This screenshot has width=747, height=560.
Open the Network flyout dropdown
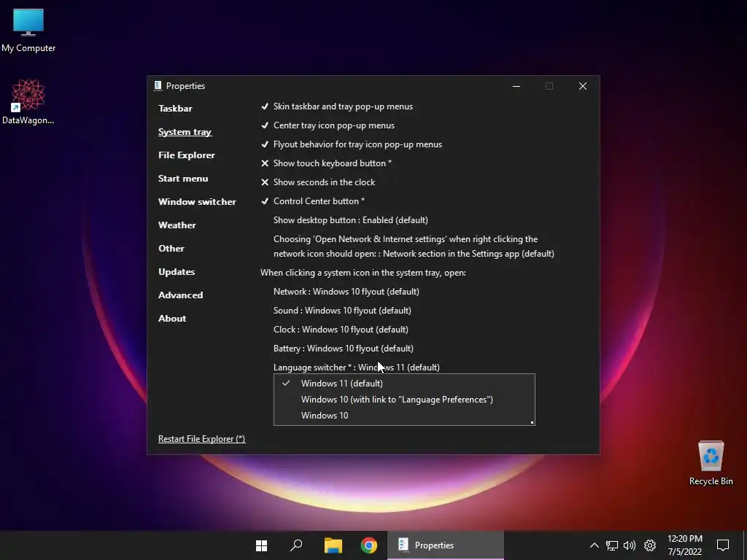point(347,292)
